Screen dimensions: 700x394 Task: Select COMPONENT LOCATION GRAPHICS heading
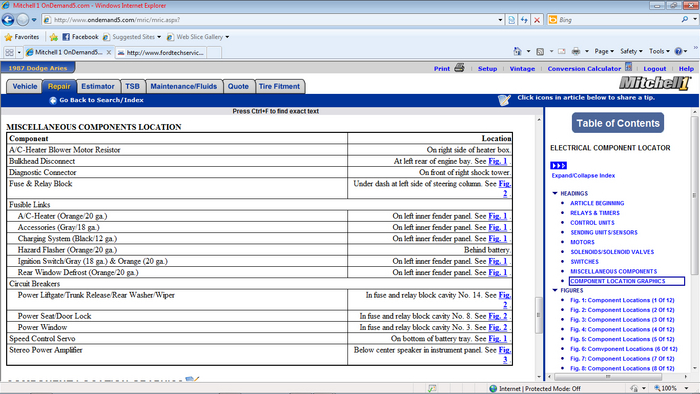pos(627,281)
